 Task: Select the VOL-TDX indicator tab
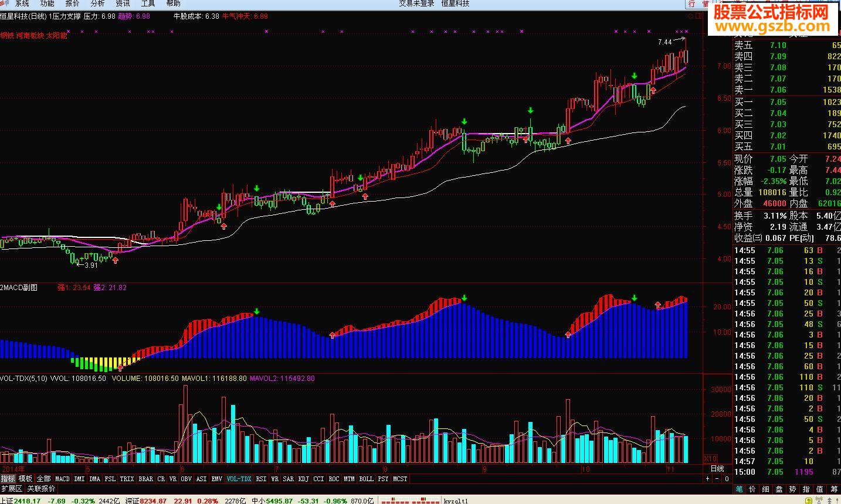239,479
